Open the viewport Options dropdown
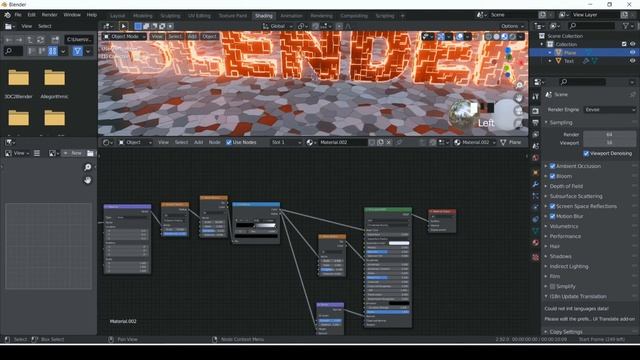The image size is (640, 360). [x=512, y=26]
